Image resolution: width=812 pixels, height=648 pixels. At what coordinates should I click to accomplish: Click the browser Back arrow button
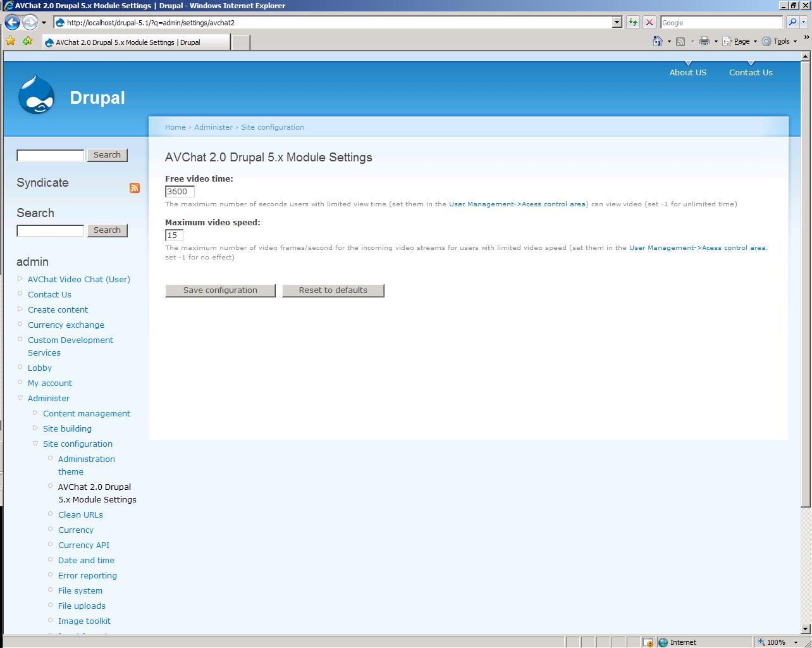coord(12,23)
